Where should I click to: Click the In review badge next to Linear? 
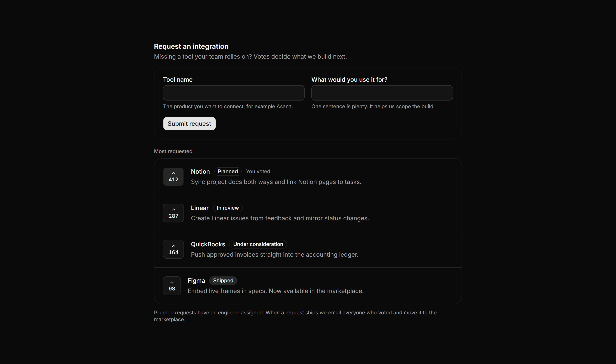coord(228,208)
